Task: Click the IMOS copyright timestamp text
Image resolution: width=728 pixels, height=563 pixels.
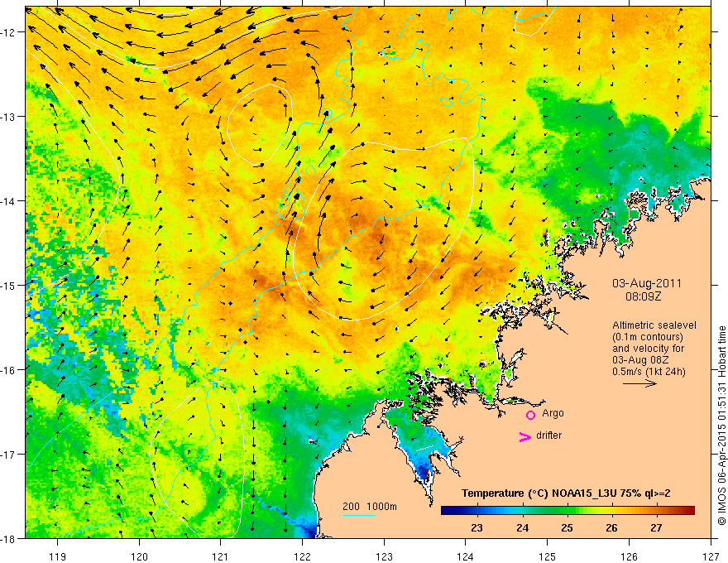Action: click(x=721, y=425)
